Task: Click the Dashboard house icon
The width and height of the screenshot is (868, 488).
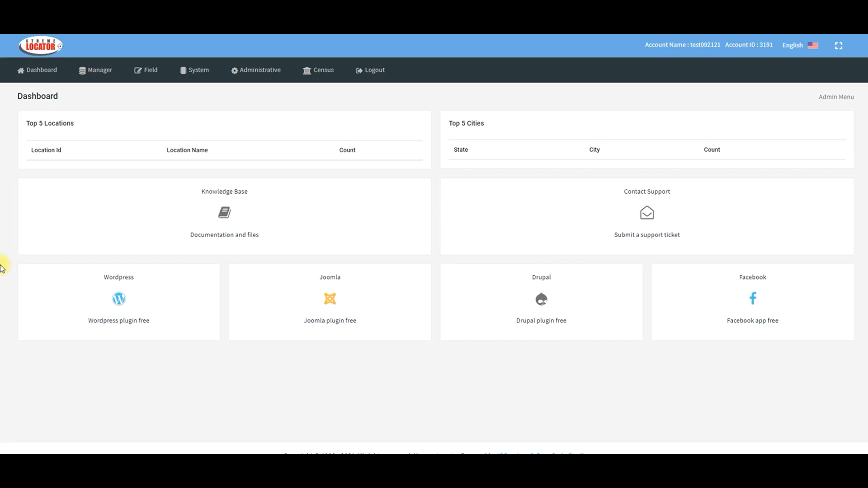Action: (21, 70)
